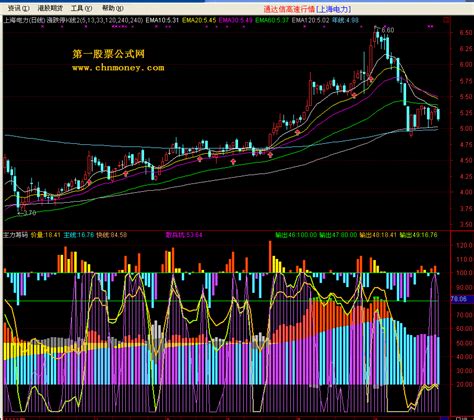Click the 输出47:80.00 value
The height and width of the screenshot is (420, 474).
pos(338,235)
